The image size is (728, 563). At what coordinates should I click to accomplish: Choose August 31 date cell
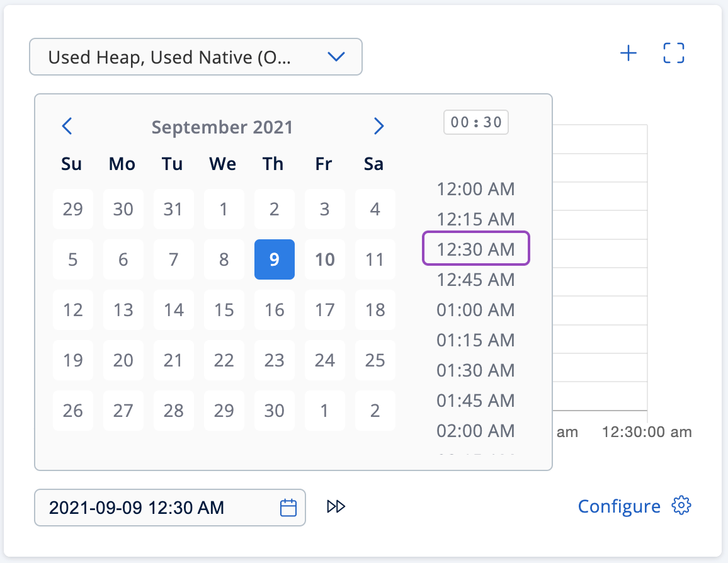coord(173,209)
